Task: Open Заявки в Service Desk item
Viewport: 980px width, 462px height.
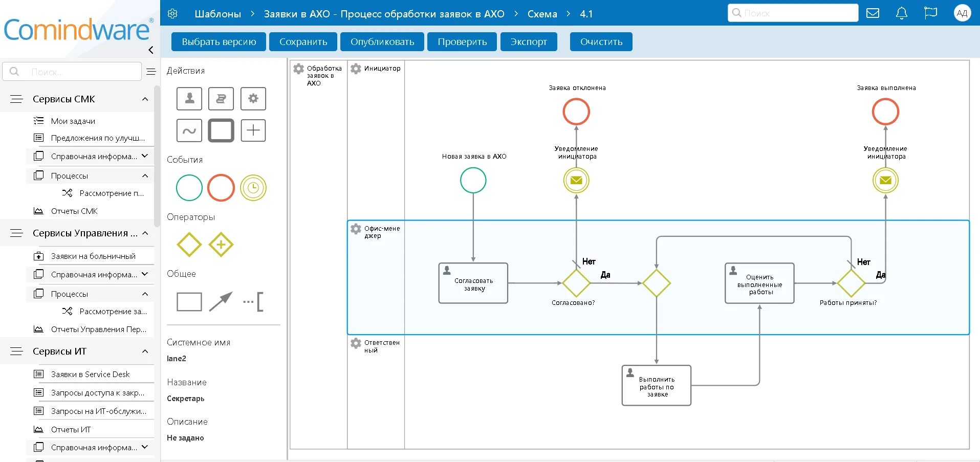Action: (x=90, y=374)
